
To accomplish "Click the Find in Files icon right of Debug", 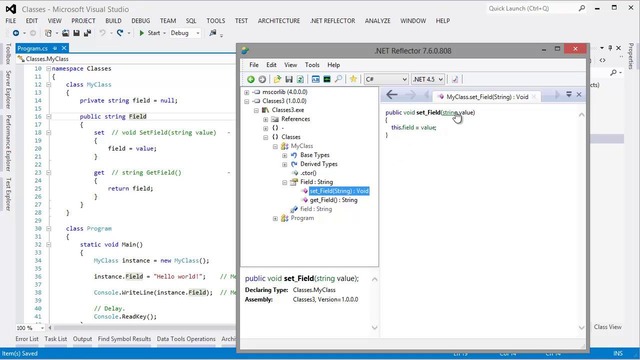I will click(x=213, y=33).
